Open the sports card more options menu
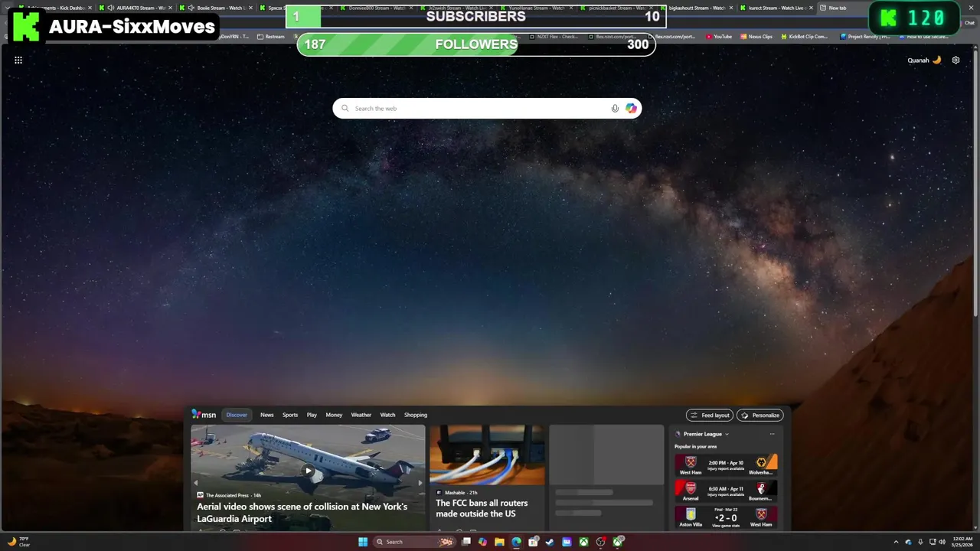This screenshot has width=980, height=551. [772, 434]
